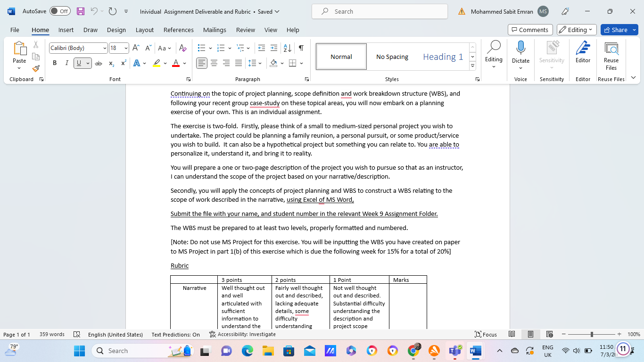Switch to the References tab
The image size is (644, 362).
coord(178,30)
